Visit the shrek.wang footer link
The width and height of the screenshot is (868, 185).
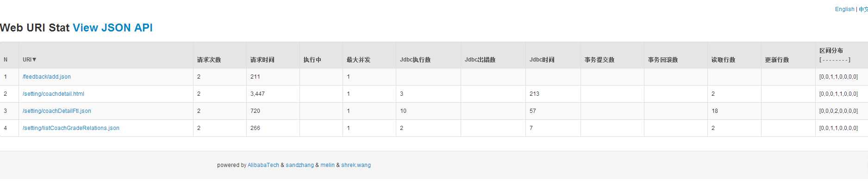pos(356,165)
